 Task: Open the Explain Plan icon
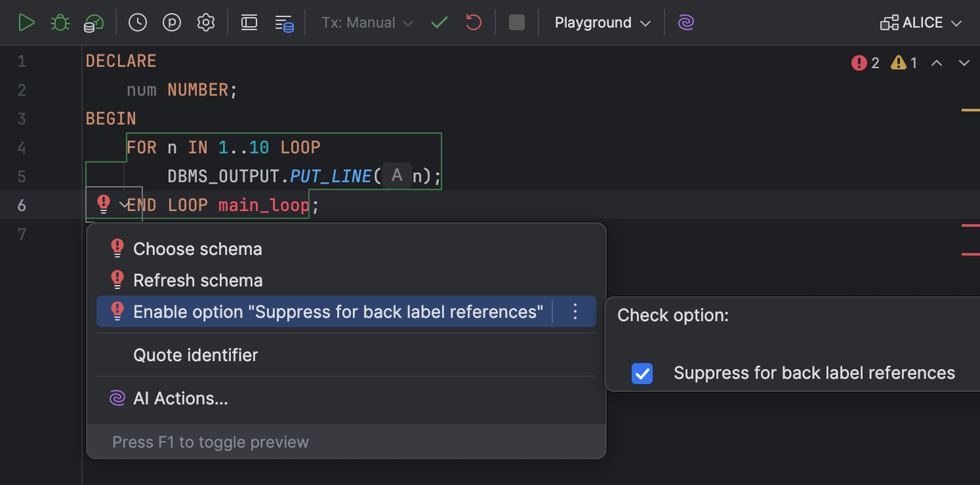[94, 23]
